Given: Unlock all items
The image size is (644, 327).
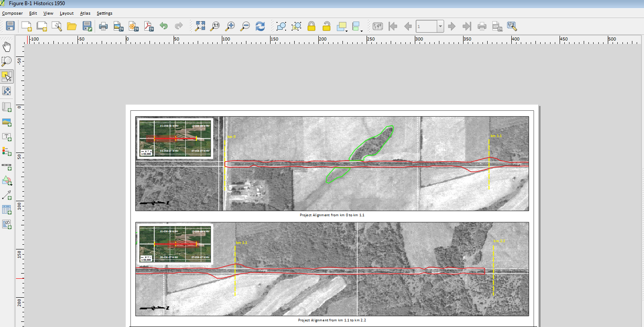Looking at the screenshot, I should [x=327, y=26].
